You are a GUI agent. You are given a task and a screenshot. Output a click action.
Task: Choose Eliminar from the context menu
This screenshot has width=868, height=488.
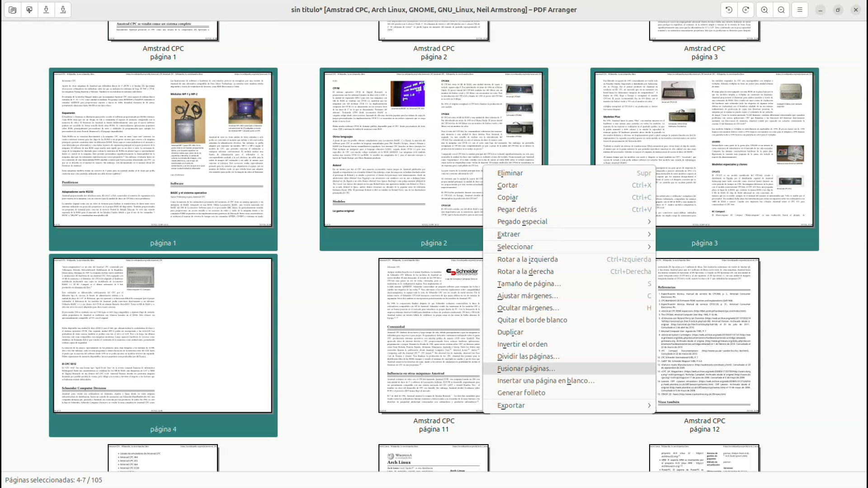[570, 173]
